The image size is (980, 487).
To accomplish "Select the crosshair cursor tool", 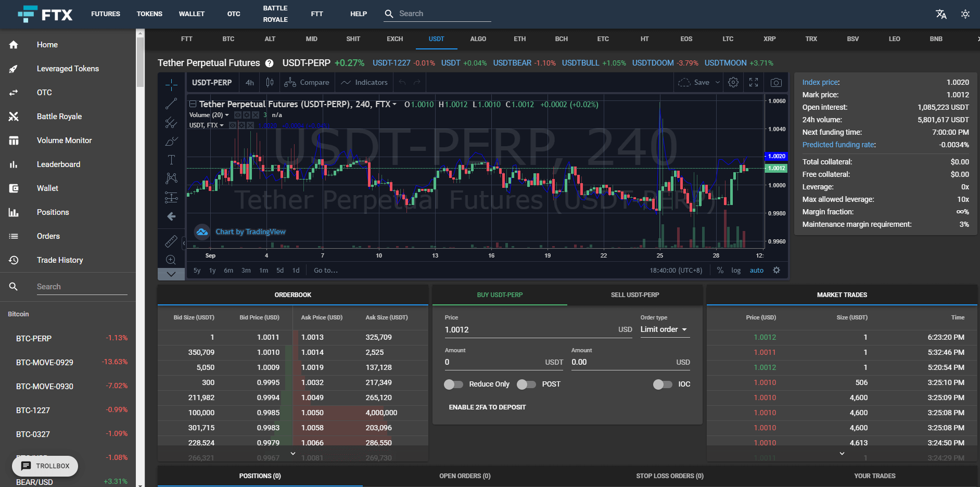I will pyautogui.click(x=171, y=85).
